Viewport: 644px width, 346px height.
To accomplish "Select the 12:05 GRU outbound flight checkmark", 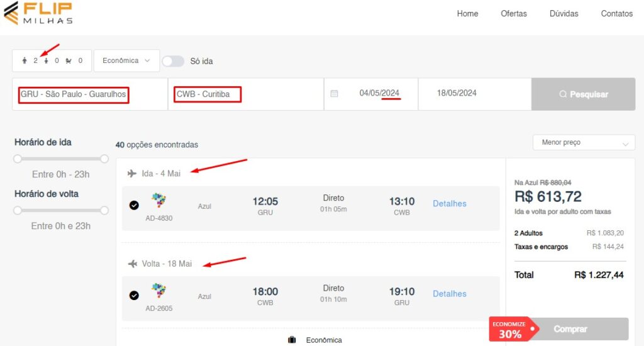I will pos(134,205).
